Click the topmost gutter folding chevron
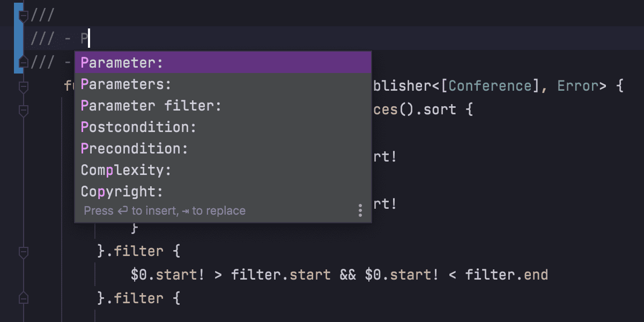Screen dimensions: 644x322 [x=23, y=15]
